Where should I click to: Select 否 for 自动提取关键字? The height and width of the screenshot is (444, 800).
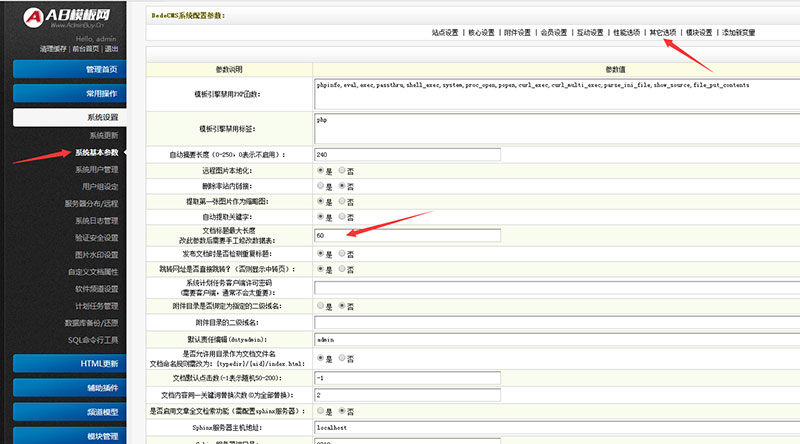coord(342,216)
